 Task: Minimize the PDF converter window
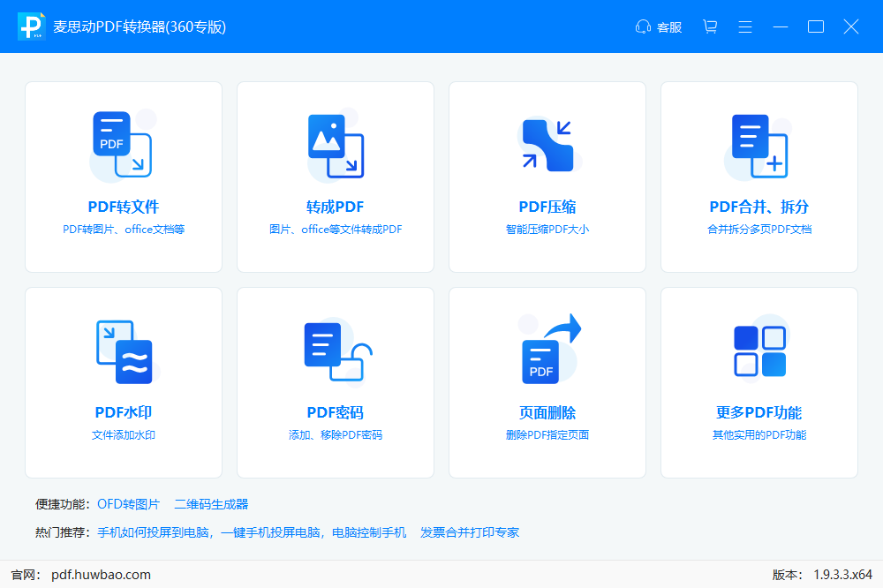(781, 26)
